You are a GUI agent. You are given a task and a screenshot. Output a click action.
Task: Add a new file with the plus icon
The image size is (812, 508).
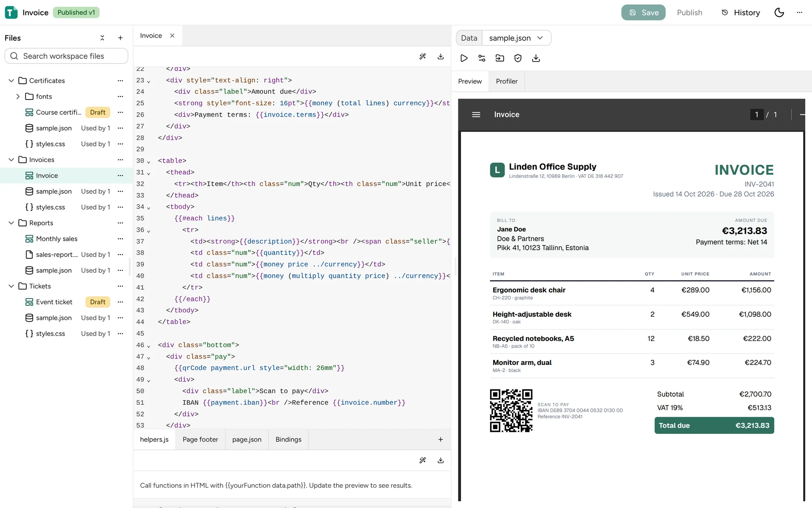coord(120,38)
